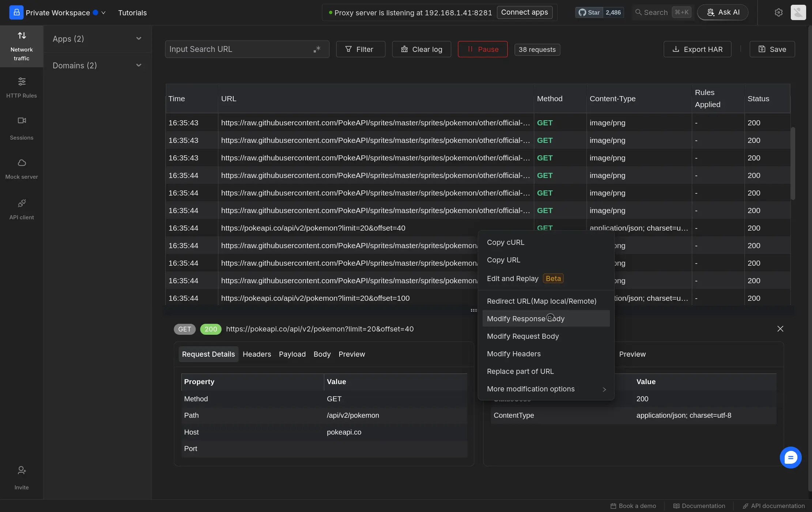Viewport: 812px width, 512px height.
Task: Open the HTTP Rules sidebar icon
Action: click(22, 81)
